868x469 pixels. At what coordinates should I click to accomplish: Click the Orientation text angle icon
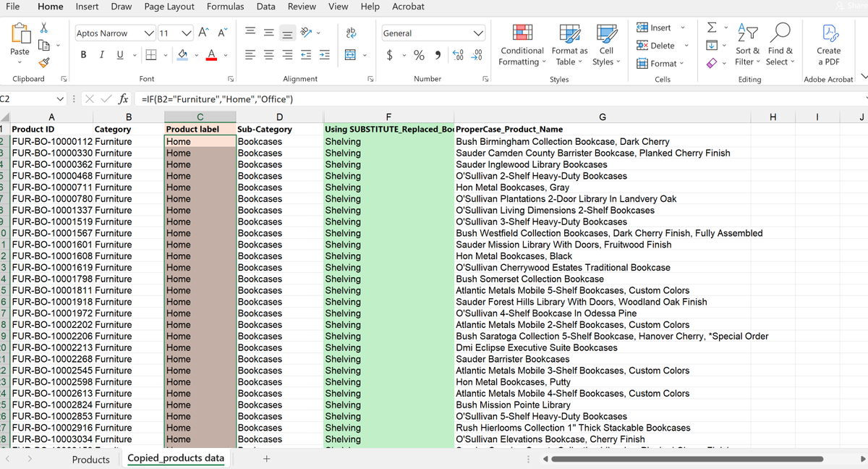click(x=306, y=33)
